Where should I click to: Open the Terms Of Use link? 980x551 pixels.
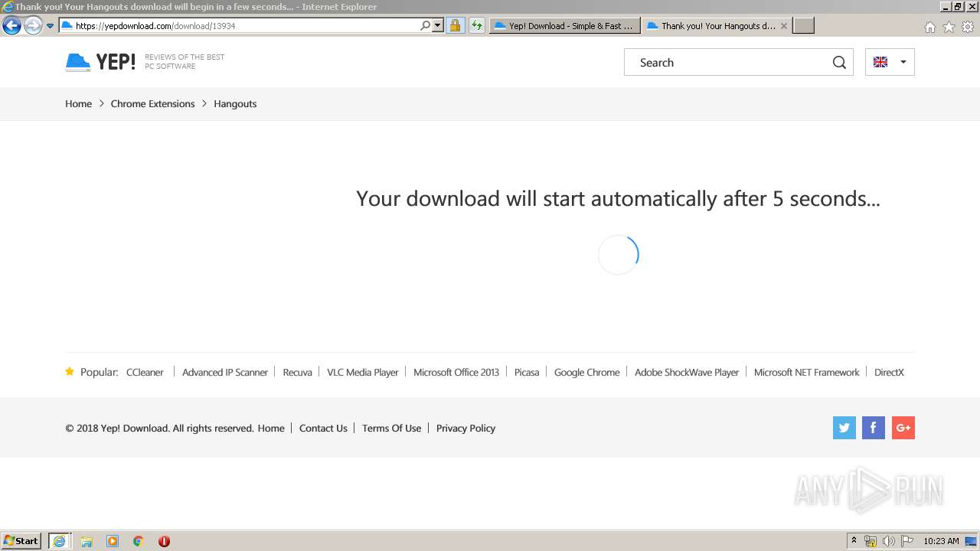[x=391, y=428]
